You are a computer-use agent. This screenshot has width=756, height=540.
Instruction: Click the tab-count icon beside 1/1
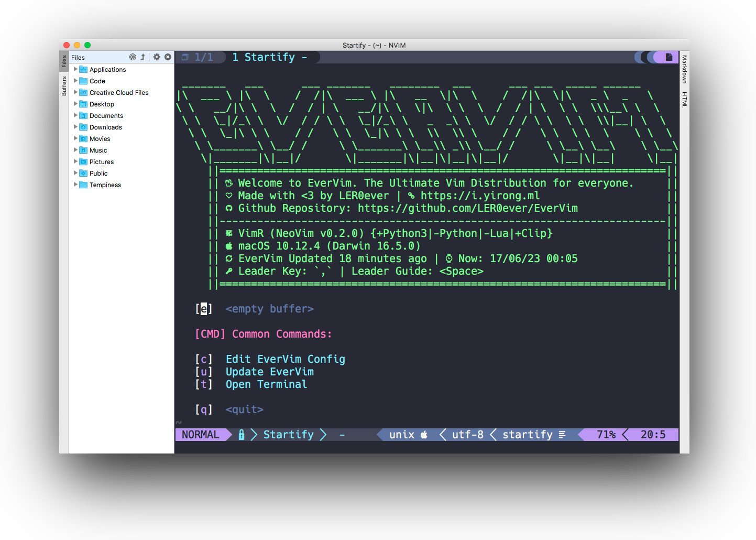point(185,57)
